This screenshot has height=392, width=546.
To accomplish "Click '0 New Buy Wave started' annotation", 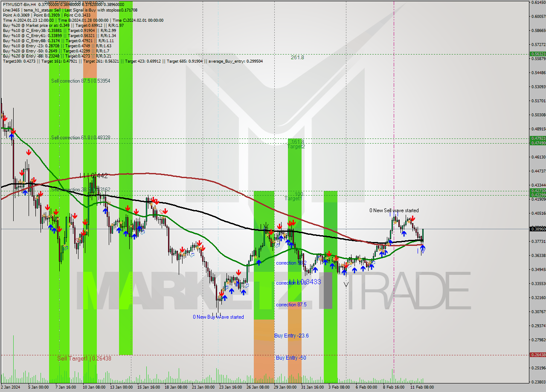I will [x=218, y=317].
